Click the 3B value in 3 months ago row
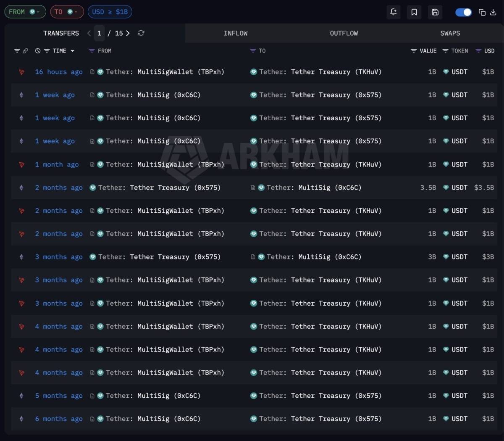Viewport: 504px width, 441px height. (x=432, y=257)
